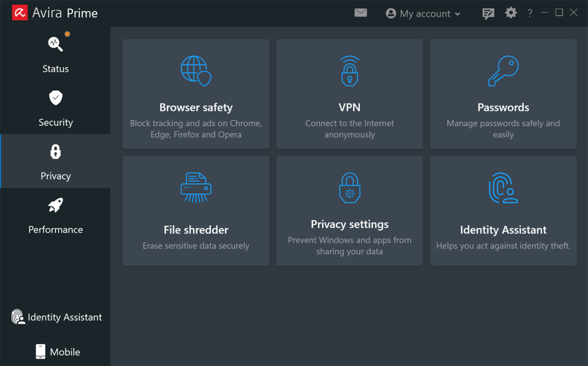The width and height of the screenshot is (588, 366).
Task: Open the Identity Assistant card title
Action: 503,230
